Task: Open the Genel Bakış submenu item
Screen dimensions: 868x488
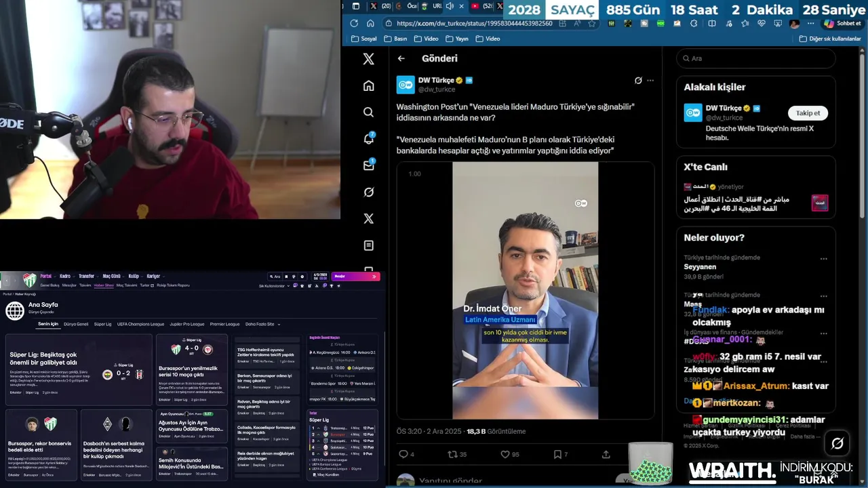Action: click(x=50, y=285)
